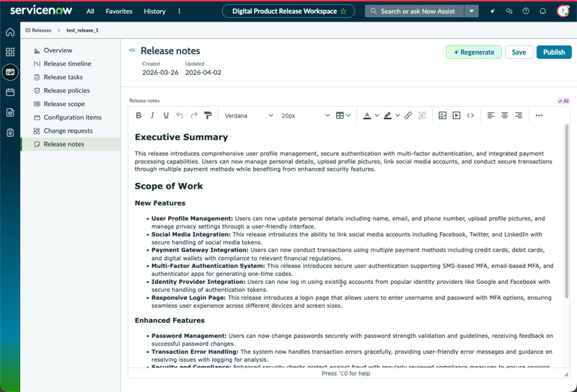Open the clipboard icon in left rail
This screenshot has width=577, height=392.
pos(10,133)
